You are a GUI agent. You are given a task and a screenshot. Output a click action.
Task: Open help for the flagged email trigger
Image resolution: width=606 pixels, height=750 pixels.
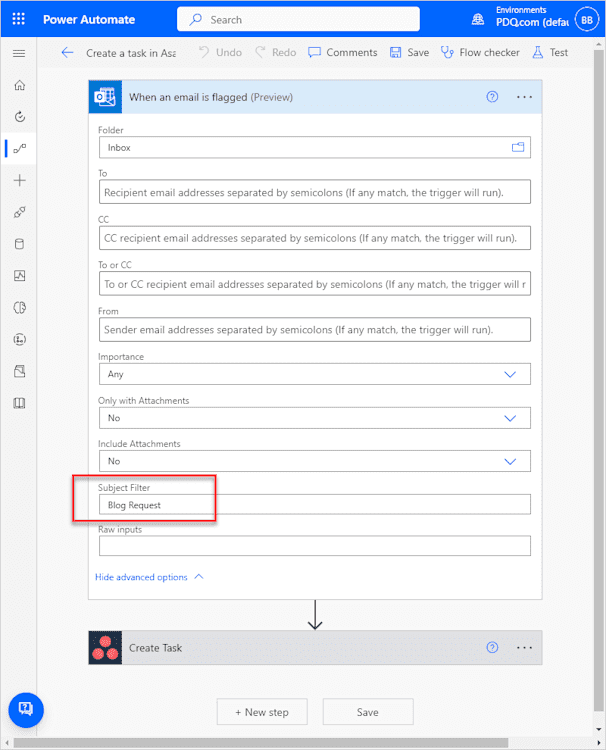pos(492,97)
